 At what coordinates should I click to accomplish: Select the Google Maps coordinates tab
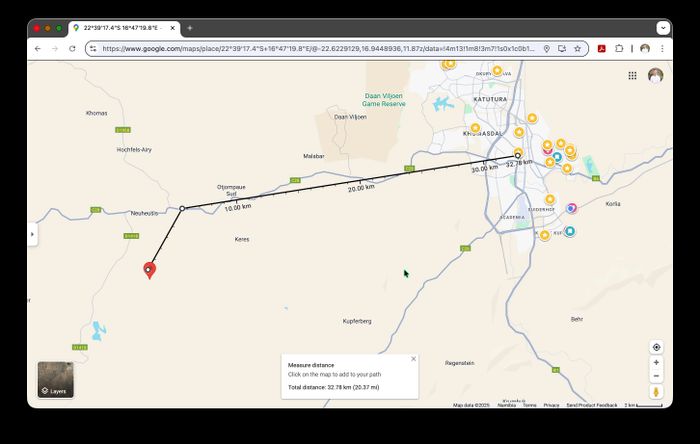pyautogui.click(x=122, y=28)
